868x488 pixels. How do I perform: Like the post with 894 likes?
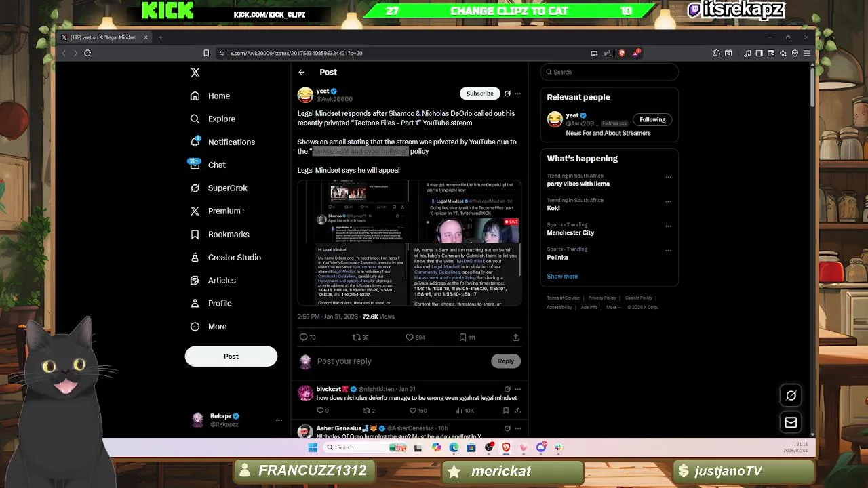click(415, 337)
